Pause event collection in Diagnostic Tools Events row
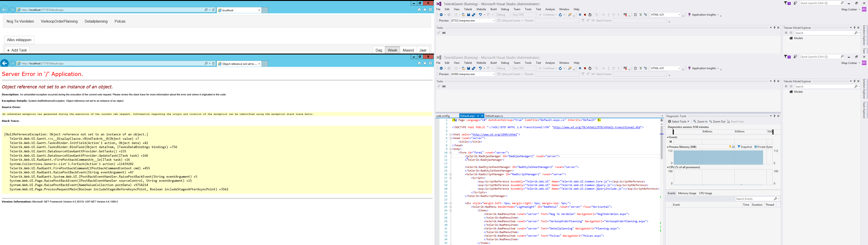 click(x=670, y=142)
